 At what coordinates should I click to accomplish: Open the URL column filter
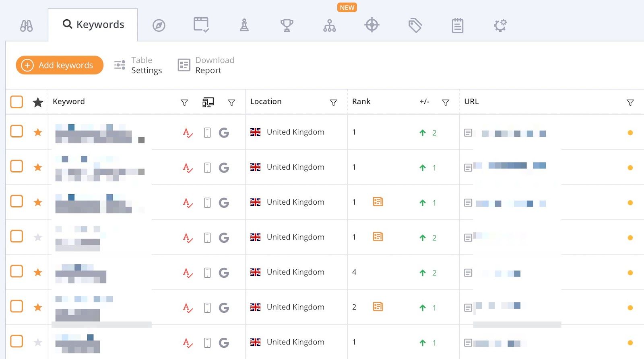[630, 103]
